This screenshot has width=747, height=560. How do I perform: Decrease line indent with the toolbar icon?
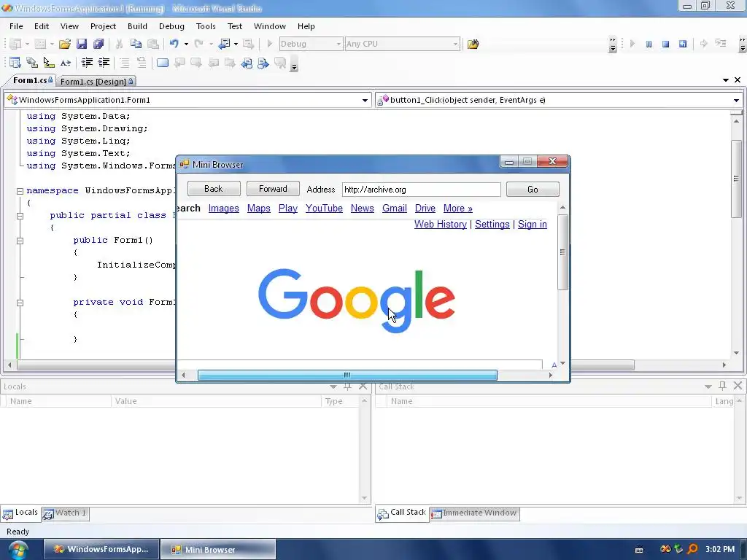point(87,63)
